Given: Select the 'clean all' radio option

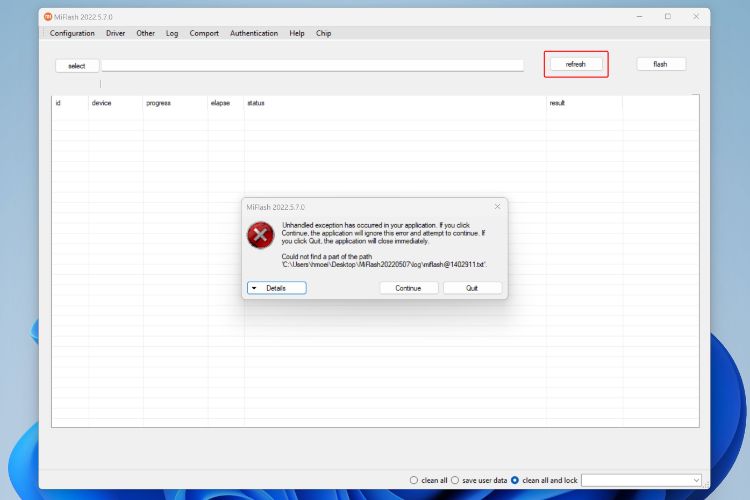Looking at the screenshot, I should pyautogui.click(x=414, y=480).
